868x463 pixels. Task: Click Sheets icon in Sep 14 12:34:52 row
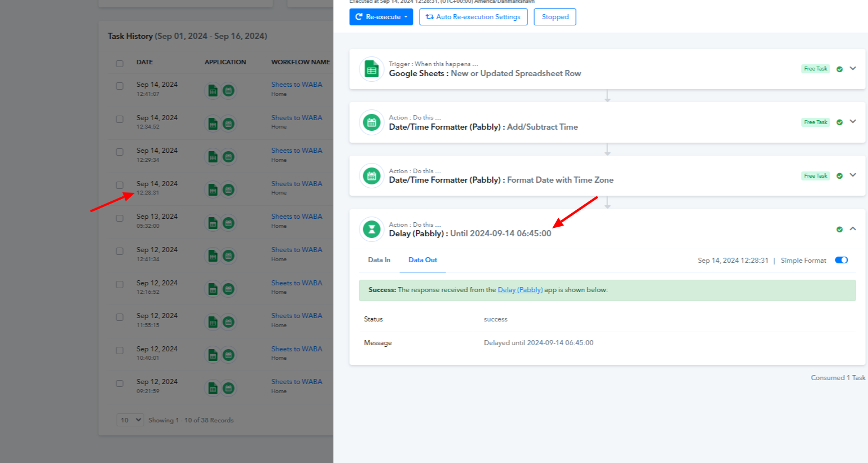click(213, 124)
